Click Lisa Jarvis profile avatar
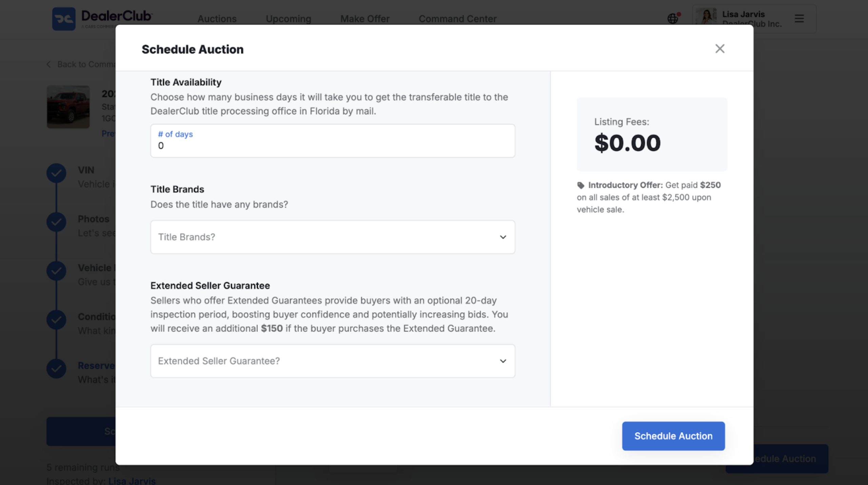Viewport: 868px width, 485px height. pos(706,17)
